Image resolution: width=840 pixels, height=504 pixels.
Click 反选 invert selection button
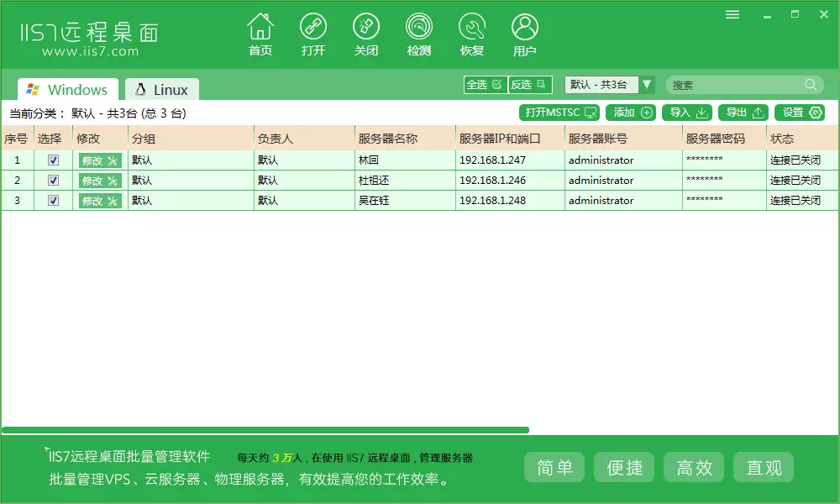[x=529, y=85]
